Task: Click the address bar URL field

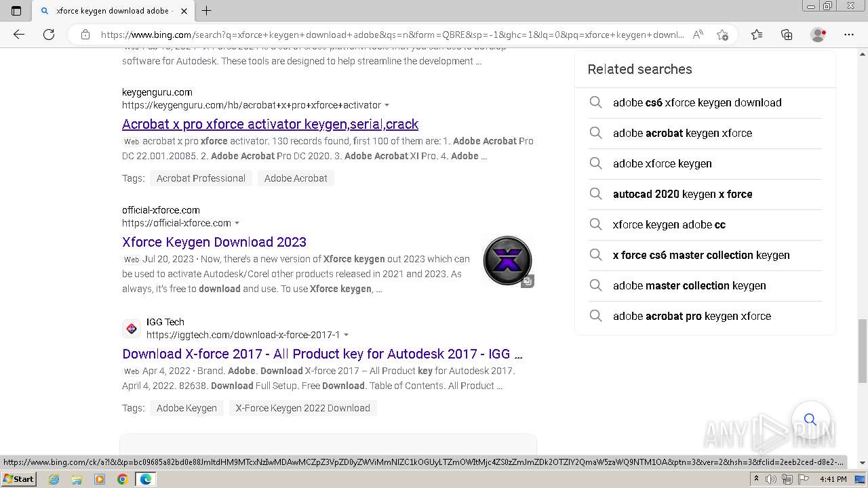Action: pyautogui.click(x=392, y=35)
